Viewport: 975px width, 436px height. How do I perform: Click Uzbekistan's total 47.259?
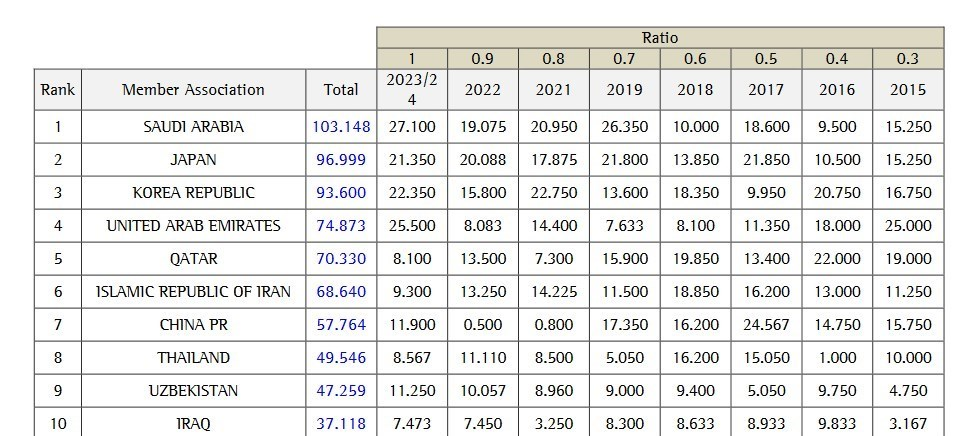[341, 391]
